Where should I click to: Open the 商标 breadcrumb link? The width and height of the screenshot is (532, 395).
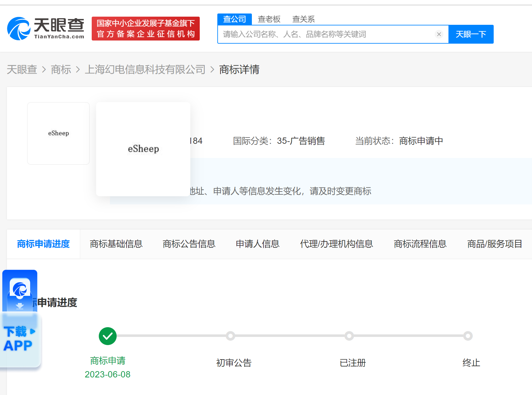click(x=61, y=69)
